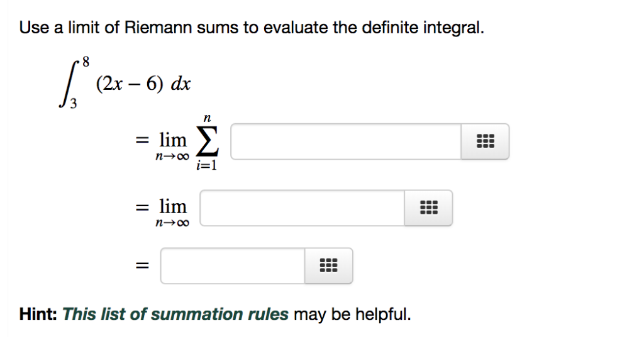Screen dimensions: 644x352
Task: Open math palette beside final answer field
Action: 328,265
